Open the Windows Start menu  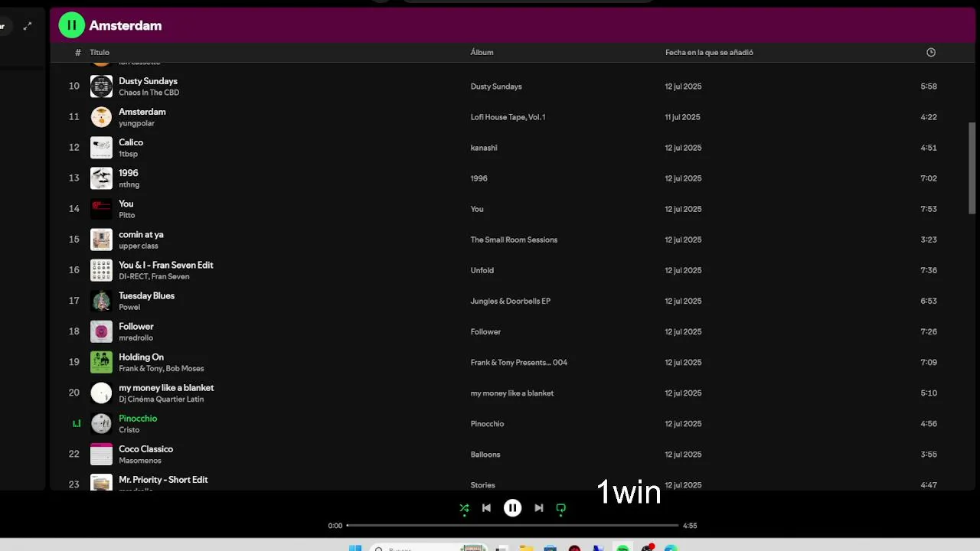coord(355,547)
